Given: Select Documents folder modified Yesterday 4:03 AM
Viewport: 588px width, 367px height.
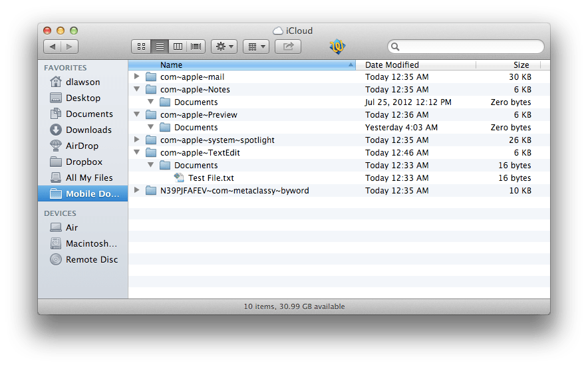Looking at the screenshot, I should (x=196, y=128).
